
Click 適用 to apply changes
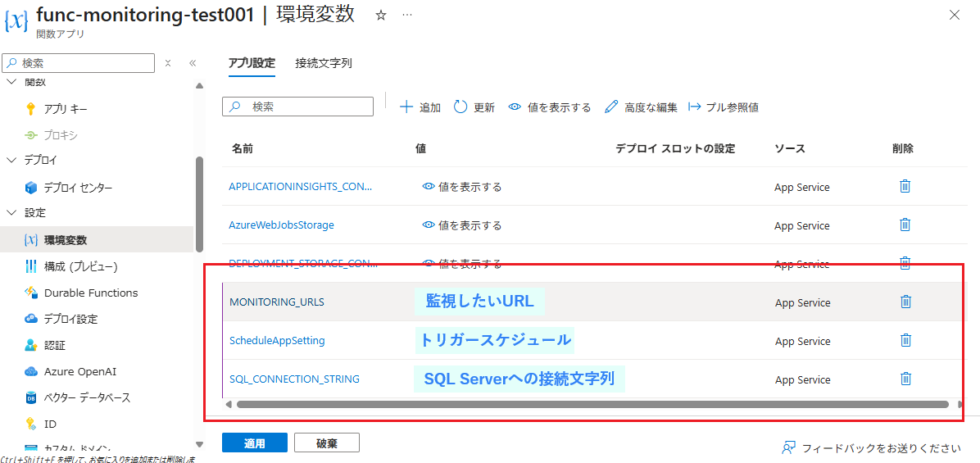[254, 443]
